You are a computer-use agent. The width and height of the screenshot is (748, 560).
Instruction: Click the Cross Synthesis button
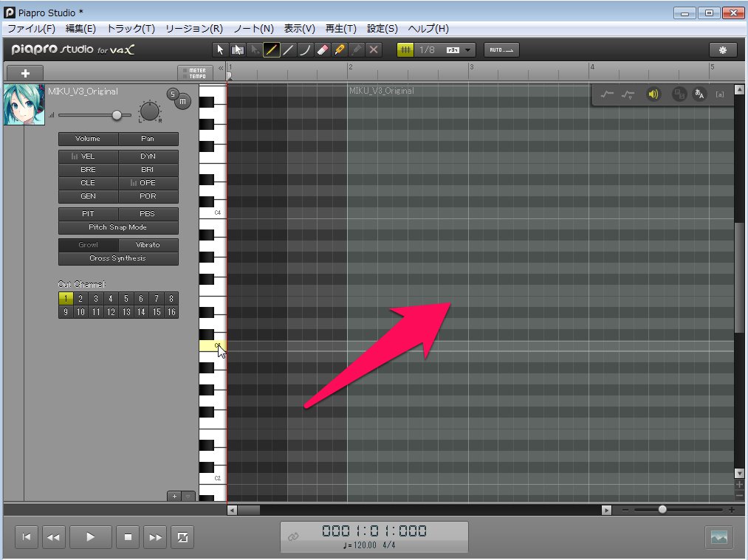click(x=118, y=258)
